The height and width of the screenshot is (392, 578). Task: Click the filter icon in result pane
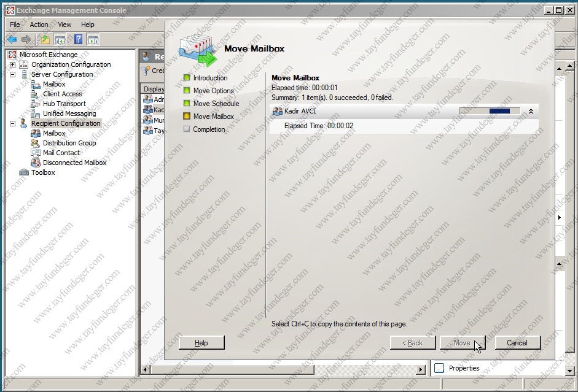(146, 71)
